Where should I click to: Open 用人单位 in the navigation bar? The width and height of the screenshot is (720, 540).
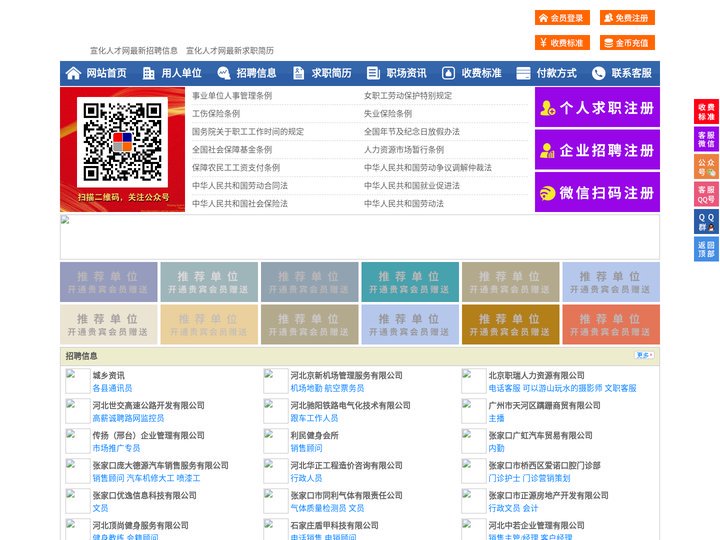(181, 73)
